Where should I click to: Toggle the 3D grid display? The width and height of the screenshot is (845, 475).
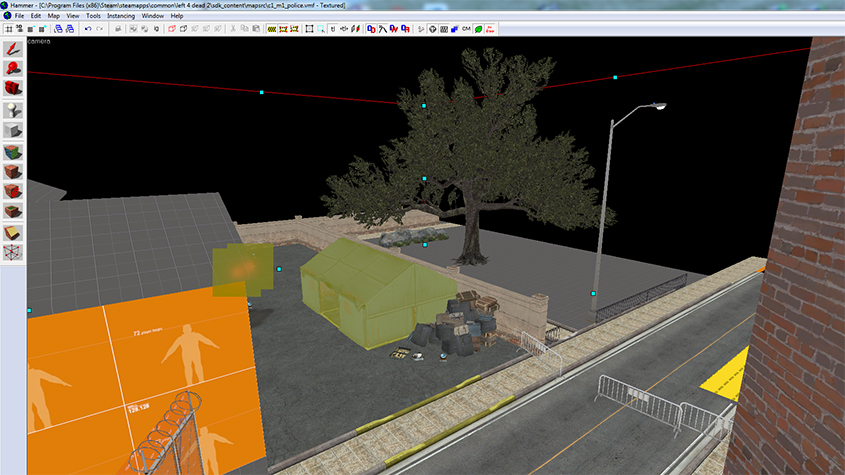tap(19, 29)
